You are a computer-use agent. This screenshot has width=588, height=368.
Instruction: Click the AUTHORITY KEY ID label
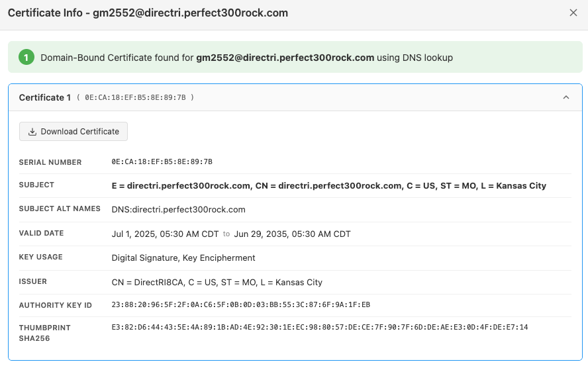click(56, 305)
